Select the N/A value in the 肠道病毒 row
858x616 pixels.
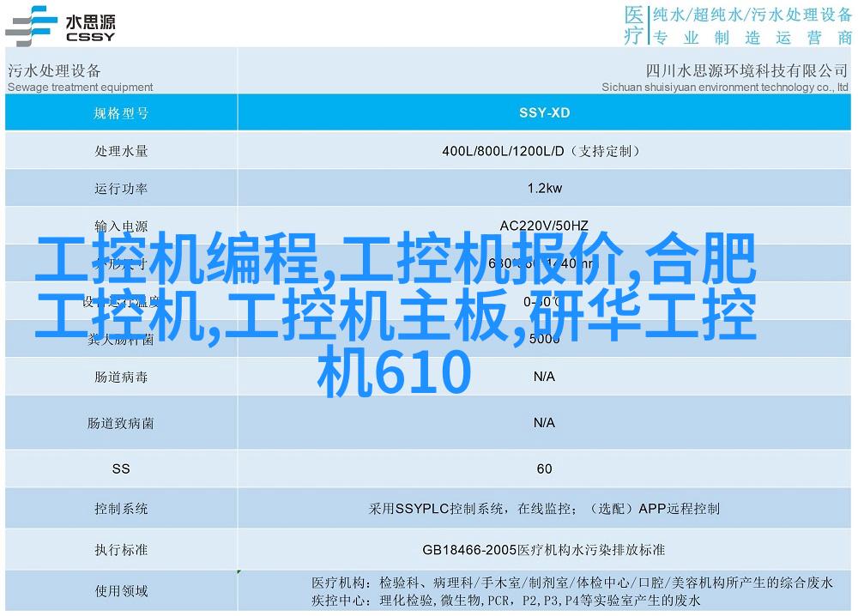[544, 377]
